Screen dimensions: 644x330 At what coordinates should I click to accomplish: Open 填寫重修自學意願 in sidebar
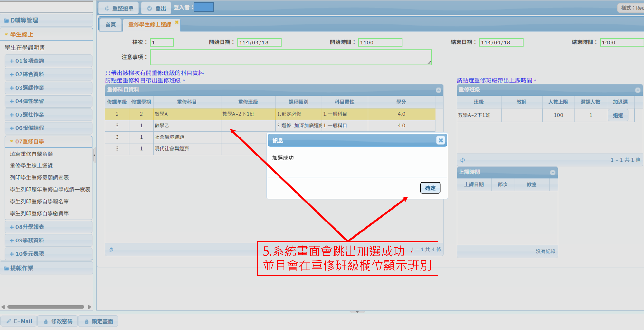(31, 154)
